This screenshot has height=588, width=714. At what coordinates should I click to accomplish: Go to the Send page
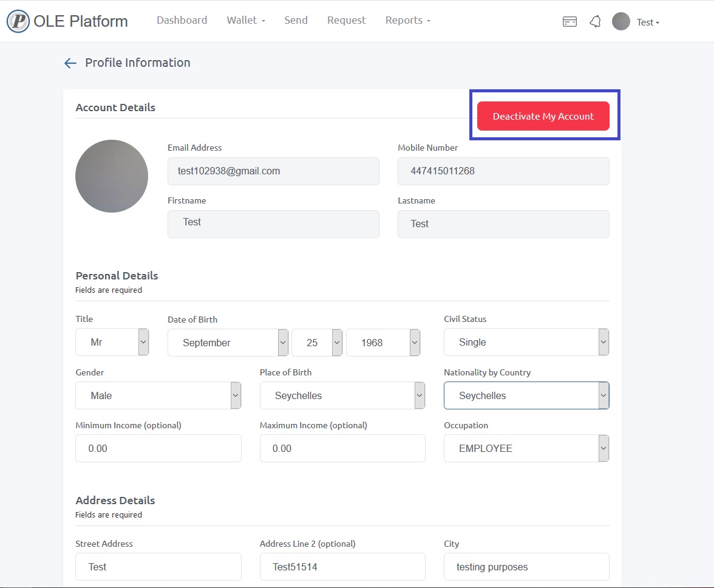(296, 20)
